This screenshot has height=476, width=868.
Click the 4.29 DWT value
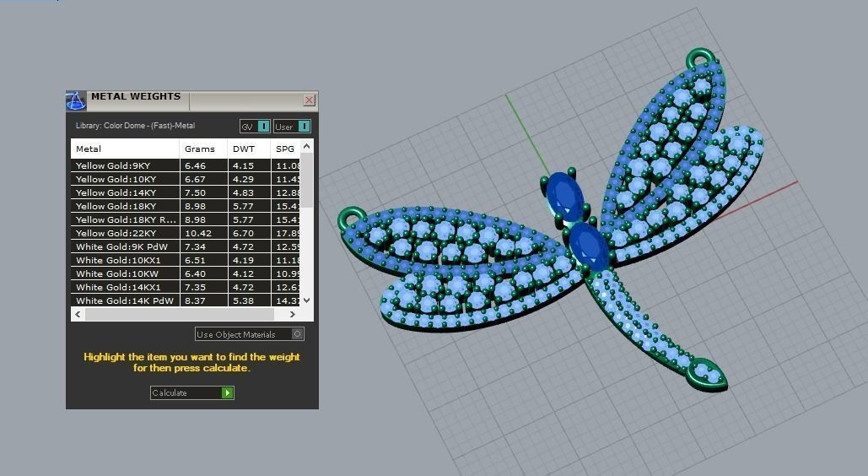pyautogui.click(x=243, y=179)
